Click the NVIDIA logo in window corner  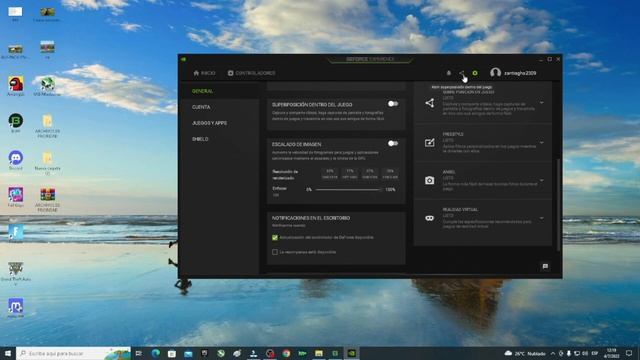point(184,59)
